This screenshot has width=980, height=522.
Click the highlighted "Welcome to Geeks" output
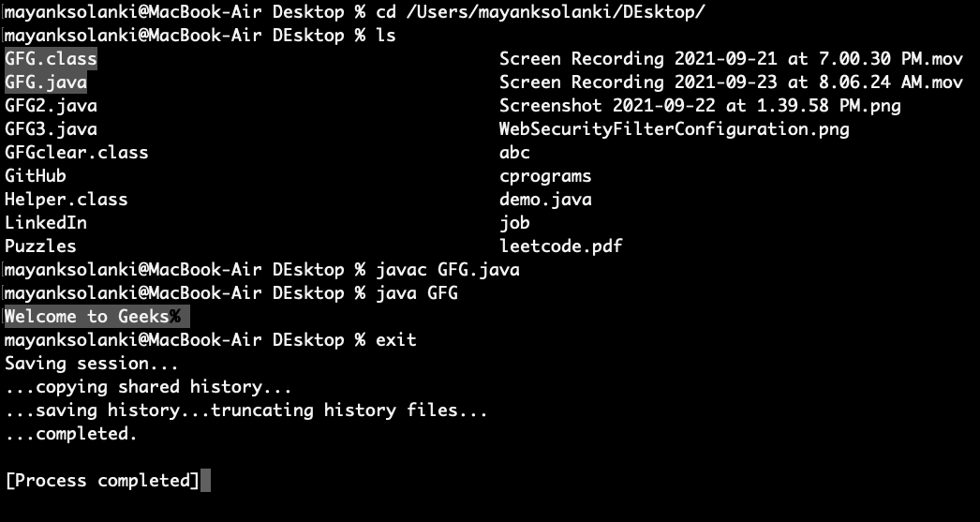87,317
